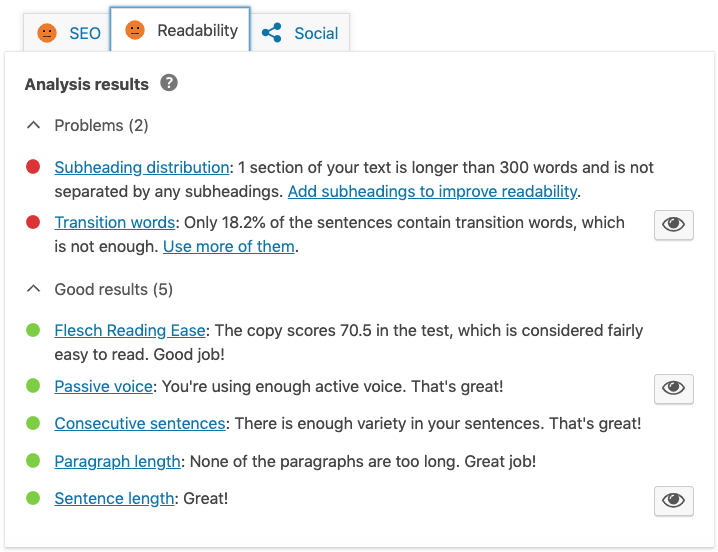Screen dimensions: 718x552
Task: Click the Problems chevron arrow
Action: [33, 125]
